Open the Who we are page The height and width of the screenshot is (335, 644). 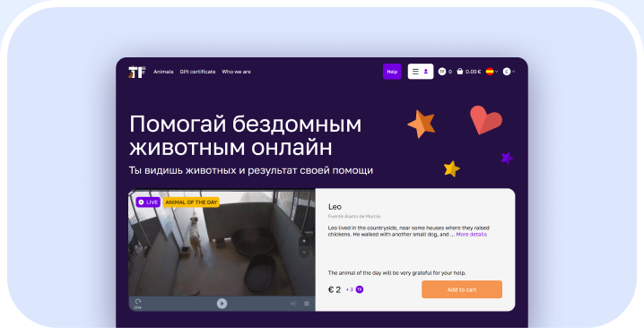[236, 72]
